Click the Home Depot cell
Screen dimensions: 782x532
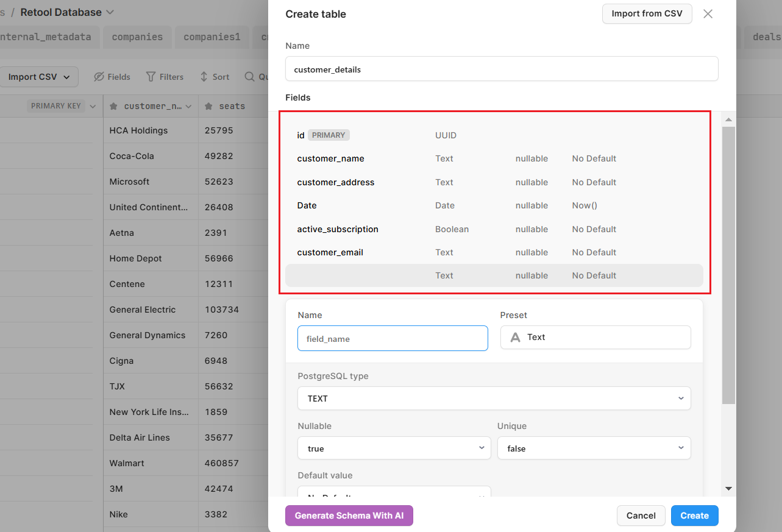(x=151, y=258)
